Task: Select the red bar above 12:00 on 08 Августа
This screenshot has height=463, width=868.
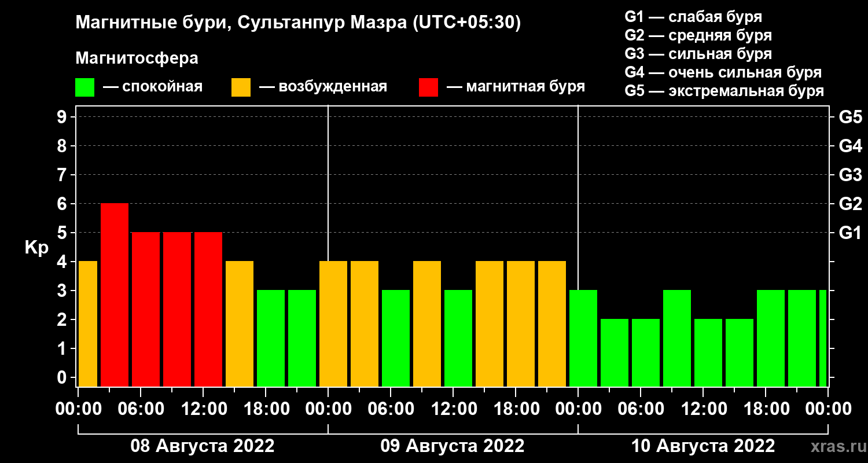Action: point(208,309)
